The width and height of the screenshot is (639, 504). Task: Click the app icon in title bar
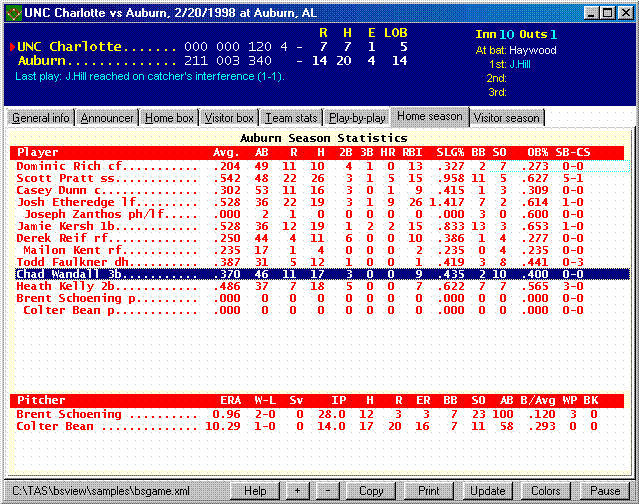(x=12, y=12)
